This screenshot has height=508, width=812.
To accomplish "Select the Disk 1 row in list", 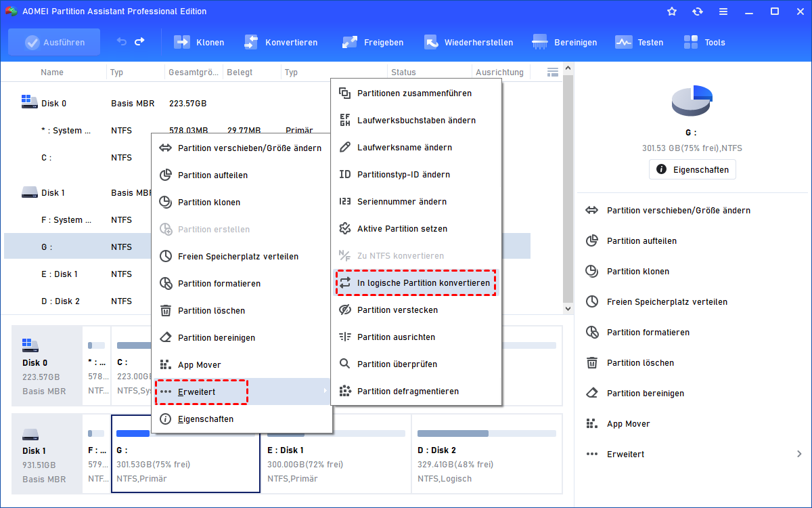I will pyautogui.click(x=78, y=193).
